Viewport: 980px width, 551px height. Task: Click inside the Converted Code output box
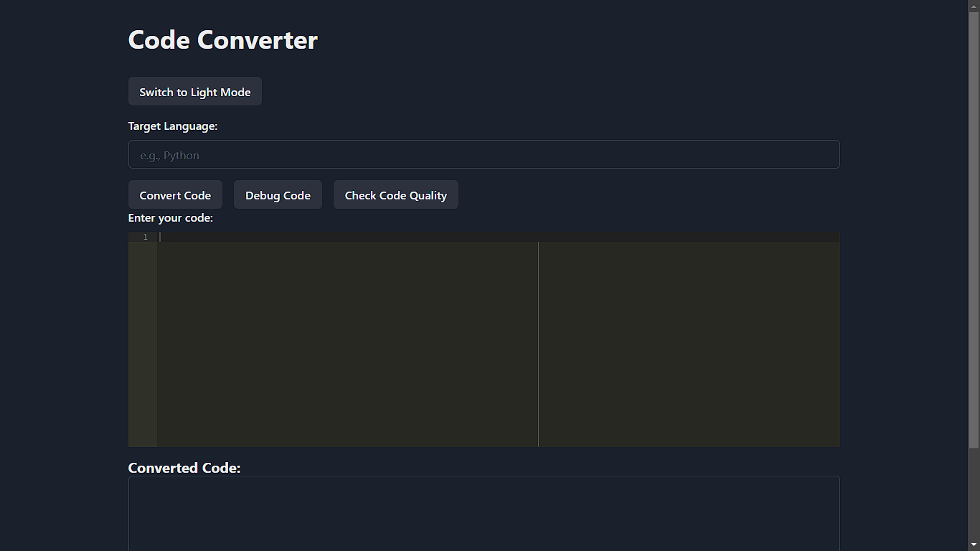(484, 513)
